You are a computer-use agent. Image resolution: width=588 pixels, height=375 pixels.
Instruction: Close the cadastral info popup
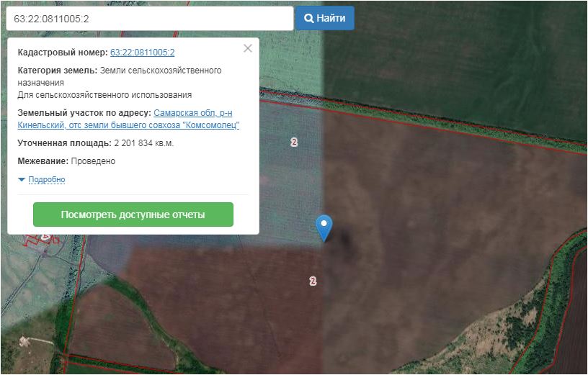[248, 48]
